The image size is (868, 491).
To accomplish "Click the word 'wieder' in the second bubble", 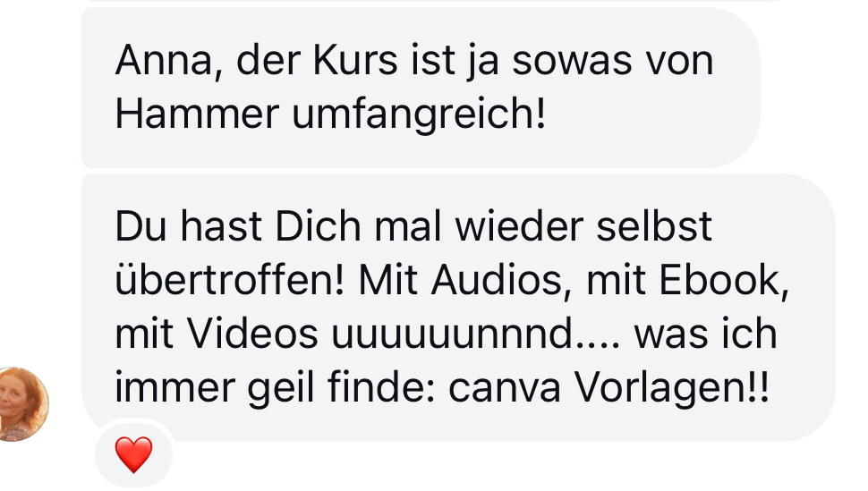I will coord(519,226).
